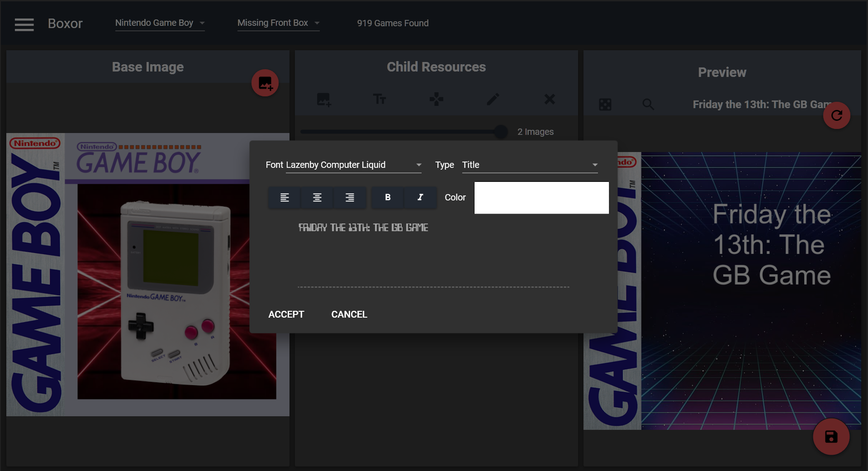Viewport: 868px width, 471px height.
Task: Click the search magnifier icon in Preview
Action: (648, 105)
